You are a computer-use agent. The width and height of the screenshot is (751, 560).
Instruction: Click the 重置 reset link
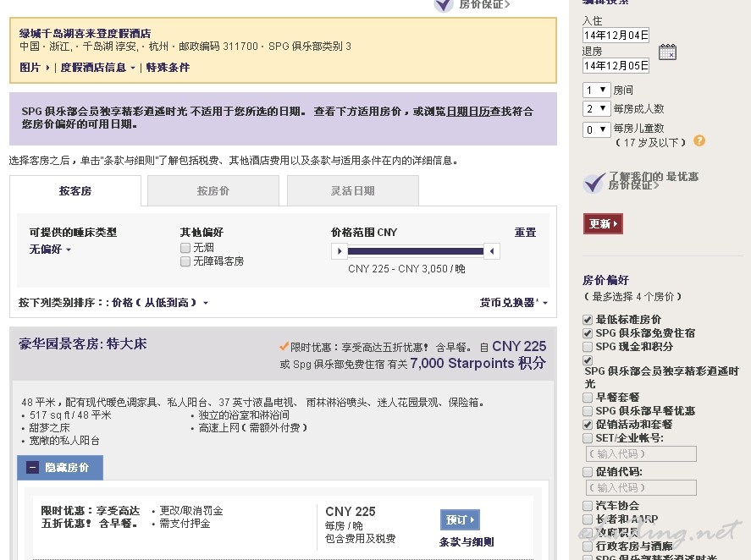click(x=526, y=233)
